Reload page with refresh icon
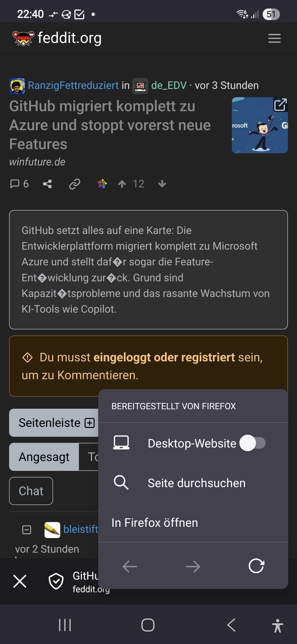This screenshot has width=297, height=644. coord(256,566)
